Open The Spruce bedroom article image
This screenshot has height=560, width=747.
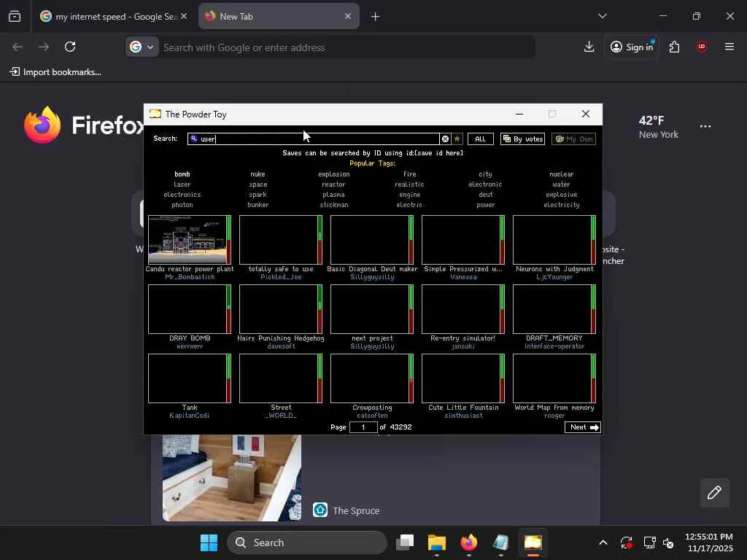(x=232, y=478)
